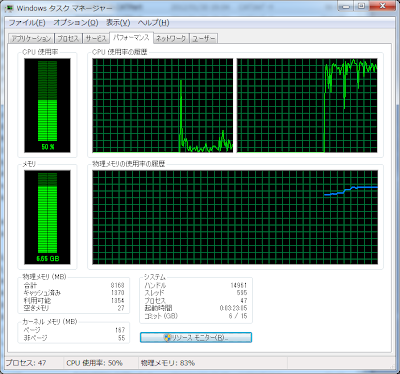Click the Task Manager title bar icon
The width and height of the screenshot is (400, 374).
[x=9, y=8]
